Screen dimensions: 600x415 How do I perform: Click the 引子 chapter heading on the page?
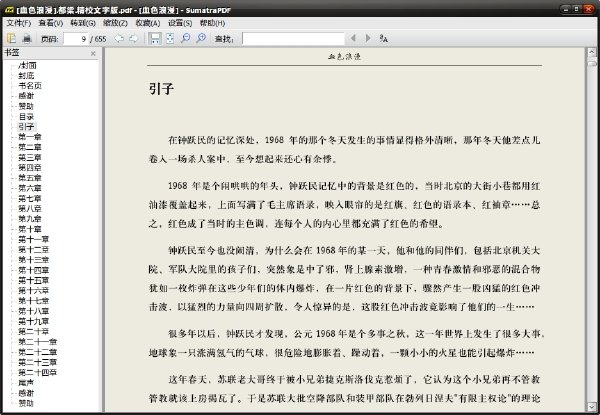[161, 89]
